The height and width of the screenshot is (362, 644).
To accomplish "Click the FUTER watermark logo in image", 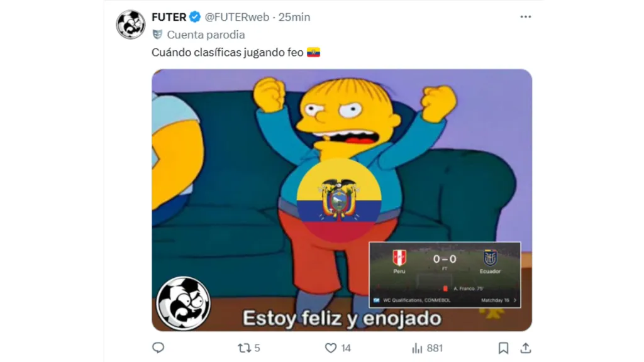I will click(183, 304).
